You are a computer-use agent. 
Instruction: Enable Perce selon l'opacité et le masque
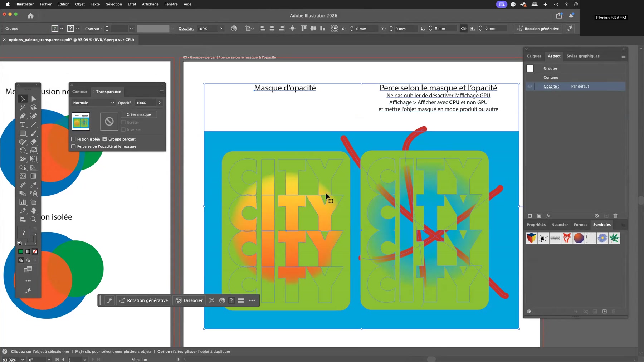(73, 146)
